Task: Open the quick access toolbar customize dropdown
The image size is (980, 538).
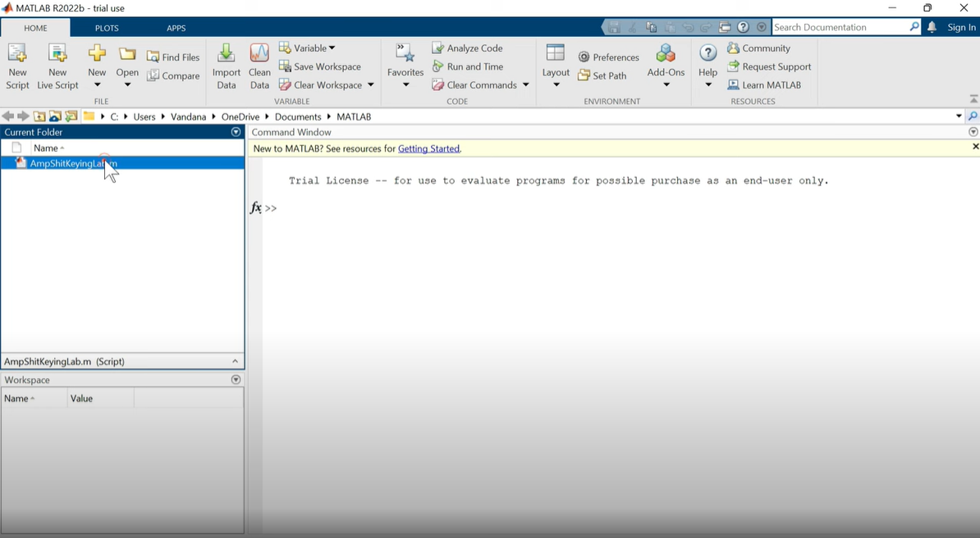Action: point(761,27)
